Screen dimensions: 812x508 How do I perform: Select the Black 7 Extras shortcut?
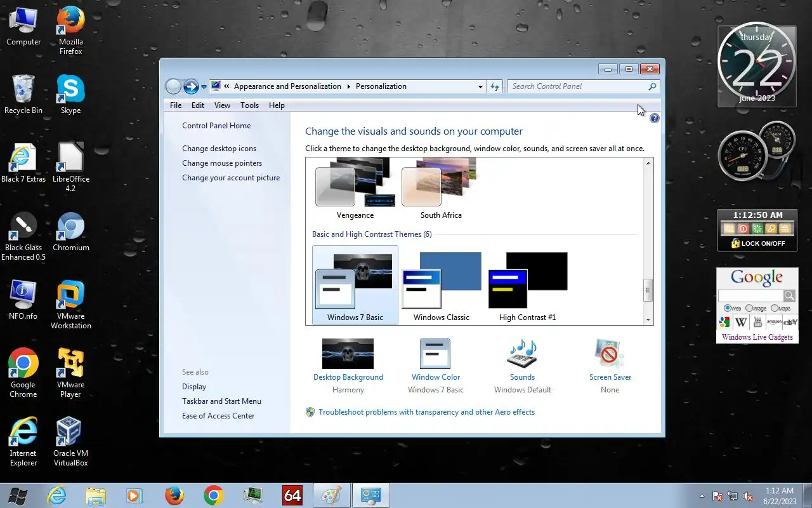23,163
